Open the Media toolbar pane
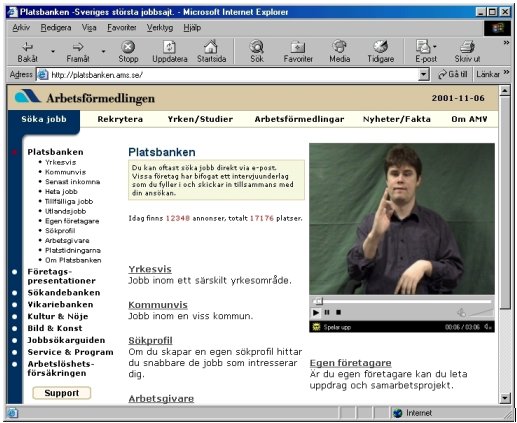Viewport: 517px width, 423px height. coord(339,52)
